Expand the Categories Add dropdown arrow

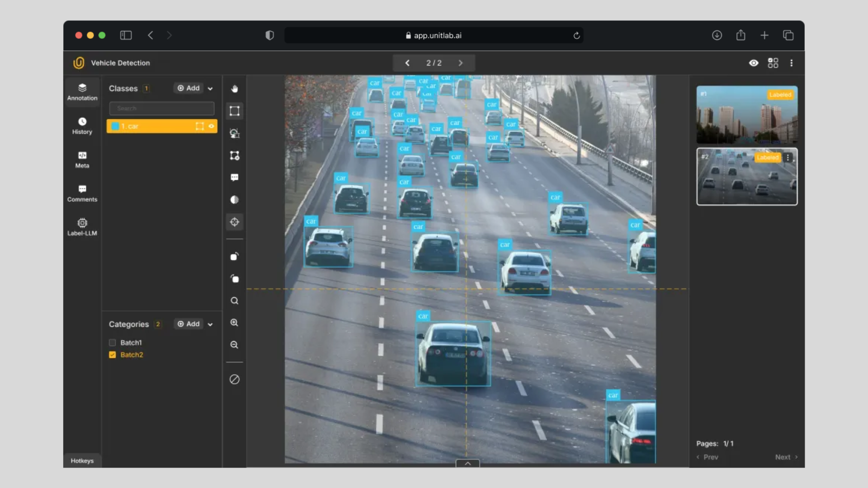click(x=210, y=324)
